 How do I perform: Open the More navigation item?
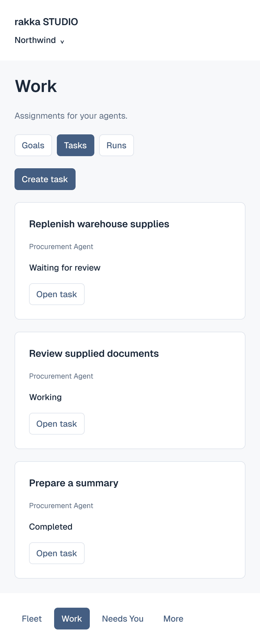point(174,619)
